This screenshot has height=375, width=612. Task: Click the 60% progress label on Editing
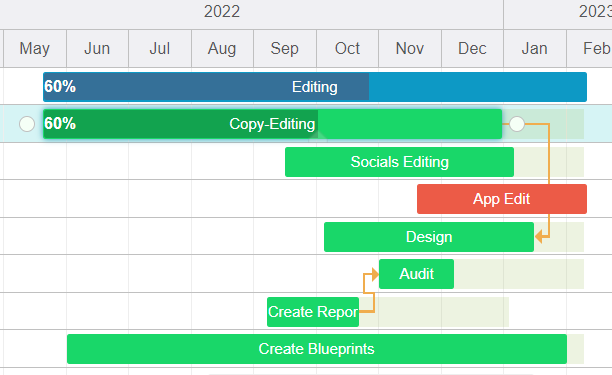click(x=60, y=86)
